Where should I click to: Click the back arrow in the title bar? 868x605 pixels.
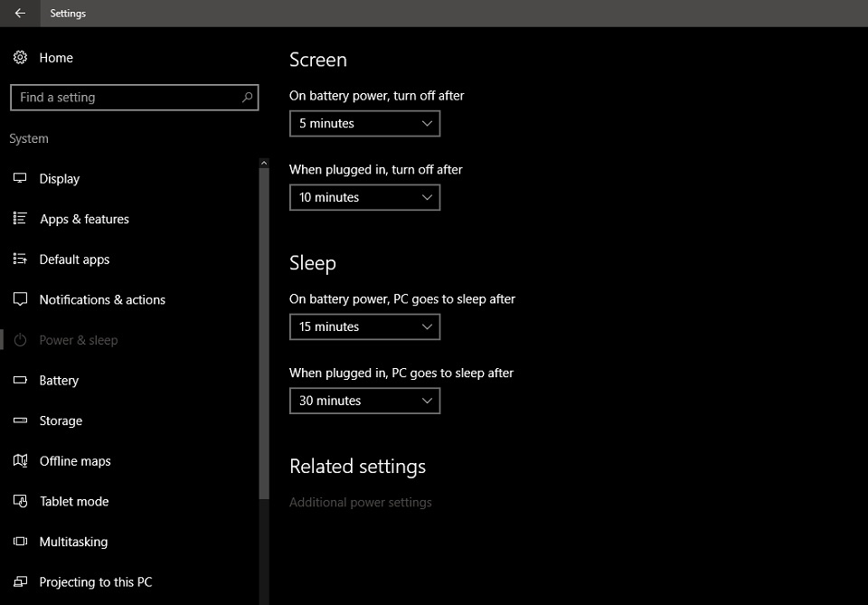(20, 14)
